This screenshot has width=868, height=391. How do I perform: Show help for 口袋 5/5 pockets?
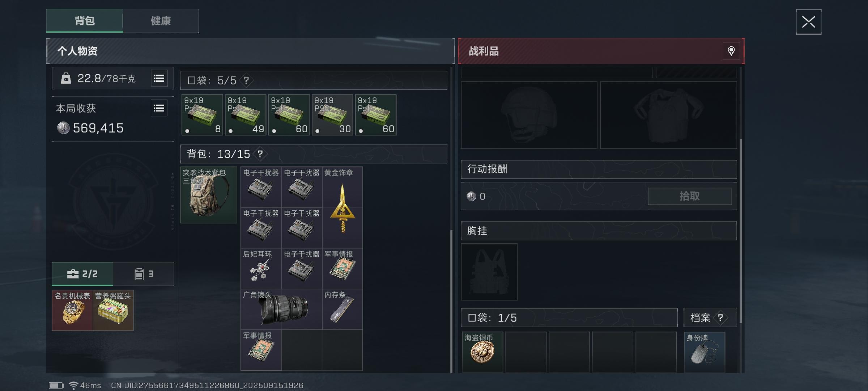click(x=246, y=80)
